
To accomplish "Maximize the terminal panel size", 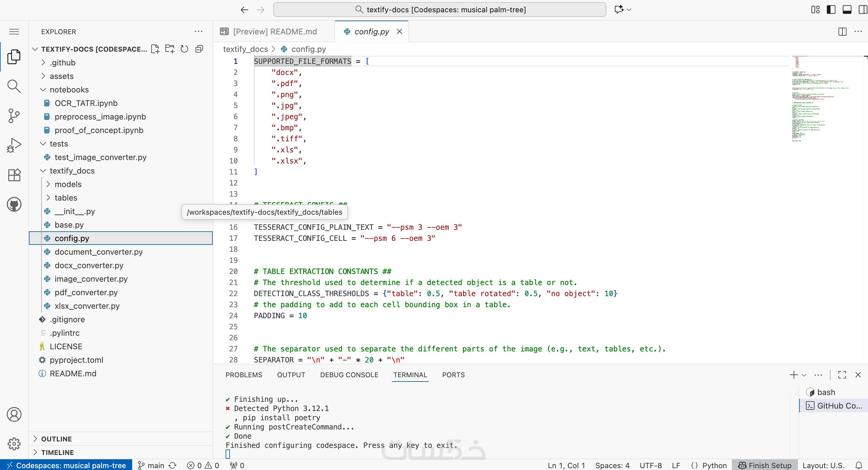I will tap(842, 375).
